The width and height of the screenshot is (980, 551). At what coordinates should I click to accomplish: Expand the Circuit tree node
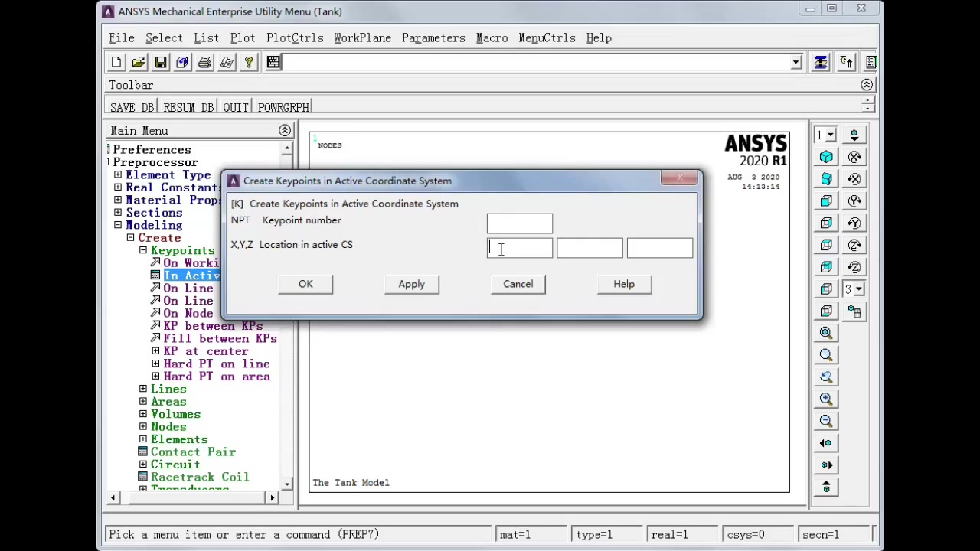[143, 465]
